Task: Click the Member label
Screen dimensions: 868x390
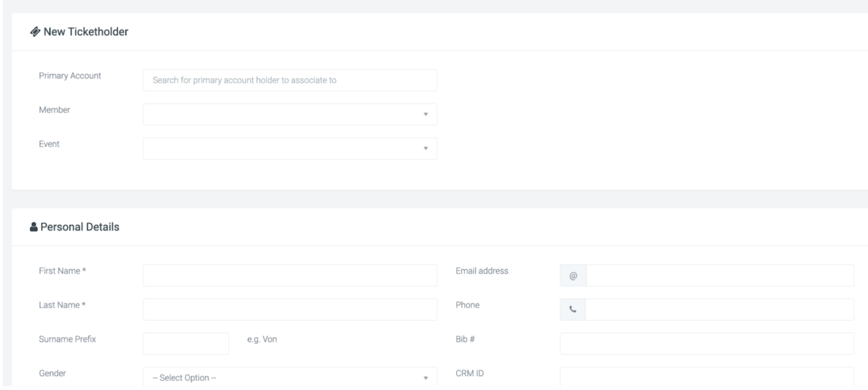Action: coord(55,110)
